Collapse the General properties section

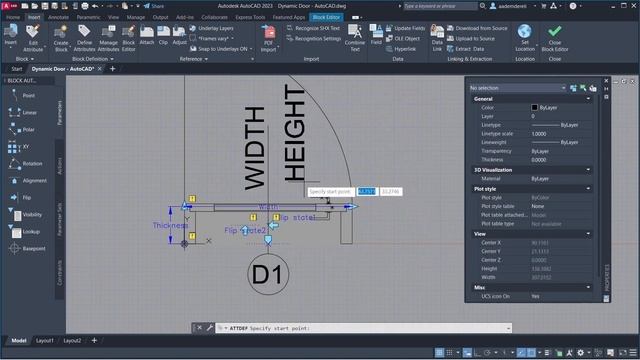[588, 99]
